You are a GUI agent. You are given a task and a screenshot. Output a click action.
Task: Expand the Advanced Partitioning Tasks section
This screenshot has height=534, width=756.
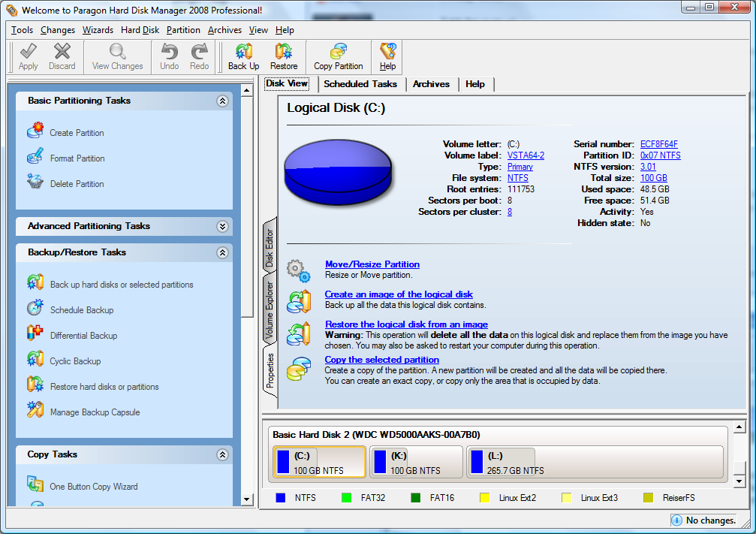click(x=222, y=226)
